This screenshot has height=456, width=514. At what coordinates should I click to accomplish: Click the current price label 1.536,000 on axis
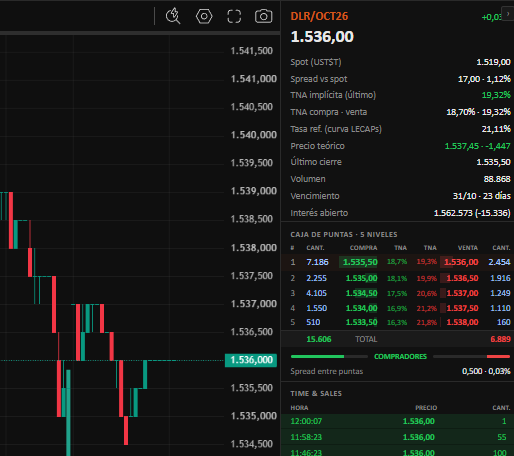click(x=251, y=360)
